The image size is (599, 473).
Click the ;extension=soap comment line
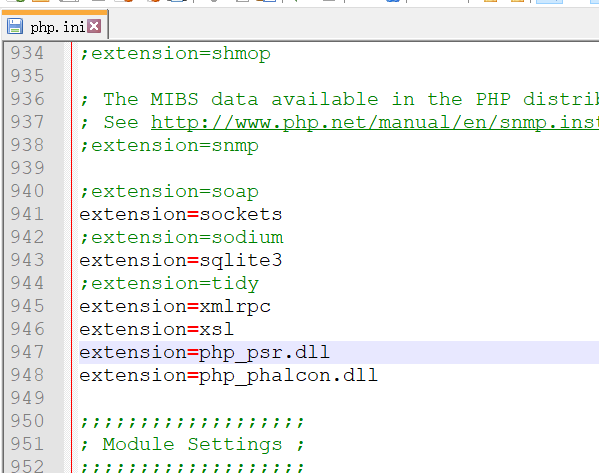pos(169,191)
